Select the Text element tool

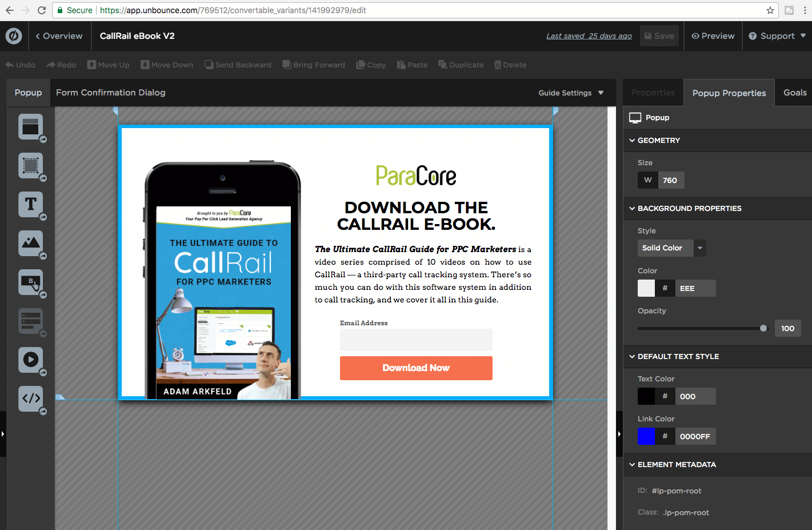(31, 205)
